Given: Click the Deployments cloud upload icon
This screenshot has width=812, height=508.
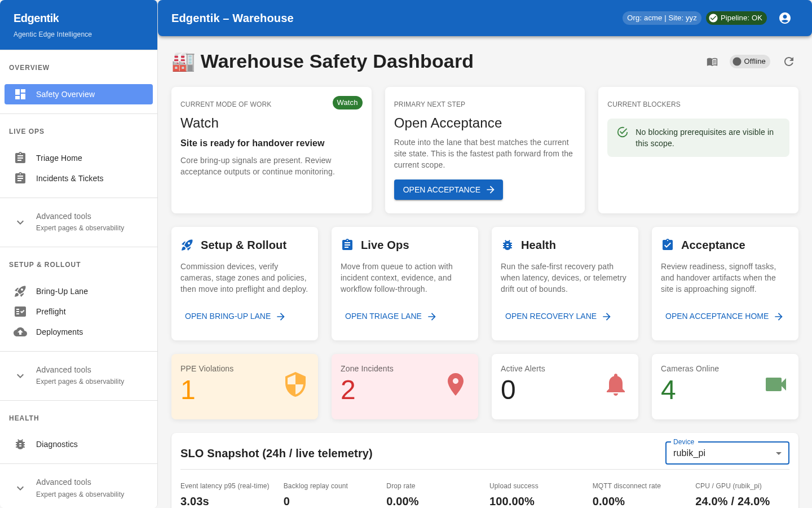Looking at the screenshot, I should [x=20, y=332].
